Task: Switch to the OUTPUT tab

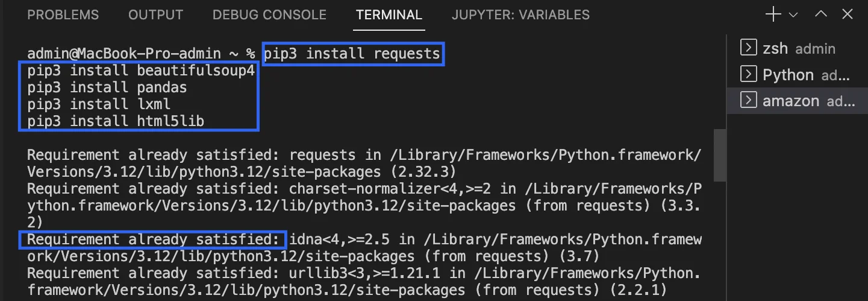Action: click(x=156, y=15)
